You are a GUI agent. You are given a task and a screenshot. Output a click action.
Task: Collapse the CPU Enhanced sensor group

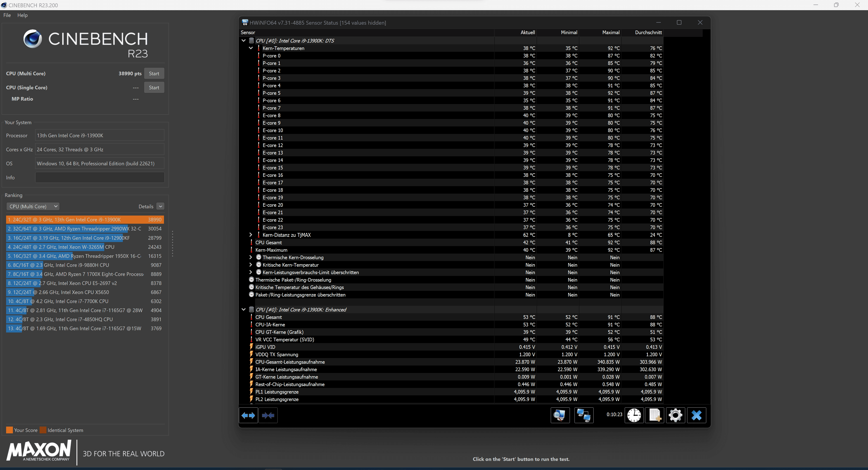click(243, 310)
